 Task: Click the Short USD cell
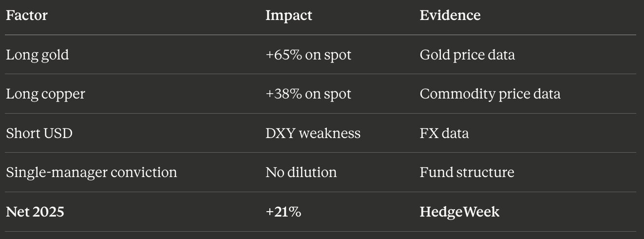39,133
